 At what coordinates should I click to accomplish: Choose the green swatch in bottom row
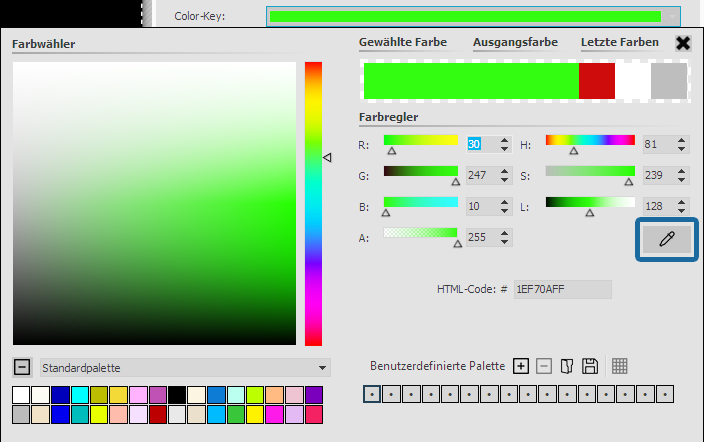coord(236,415)
